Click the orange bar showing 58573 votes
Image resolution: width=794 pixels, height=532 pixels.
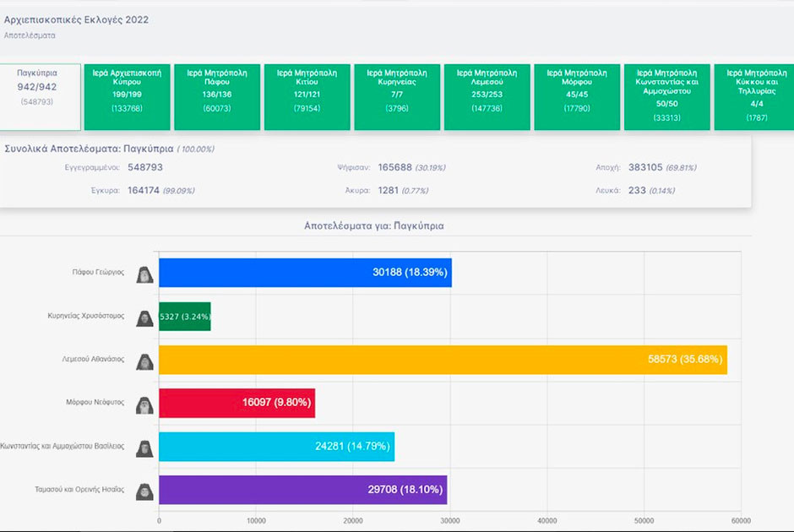coord(443,360)
